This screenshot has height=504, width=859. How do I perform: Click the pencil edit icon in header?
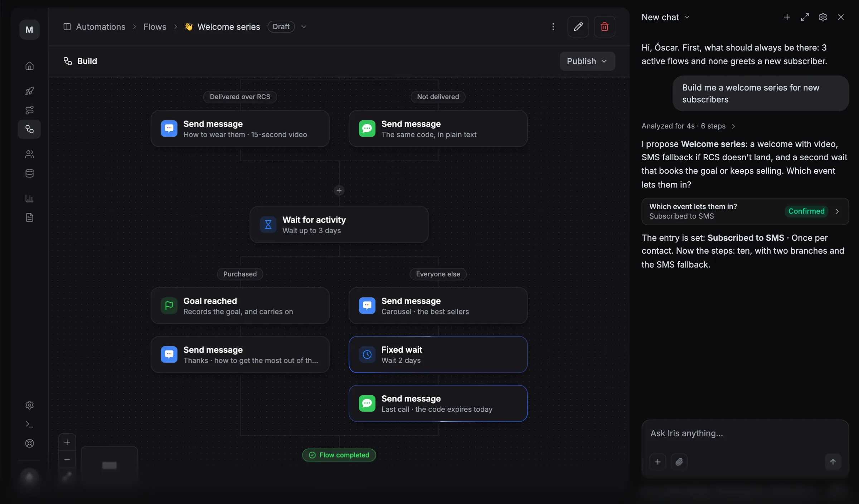pyautogui.click(x=578, y=26)
